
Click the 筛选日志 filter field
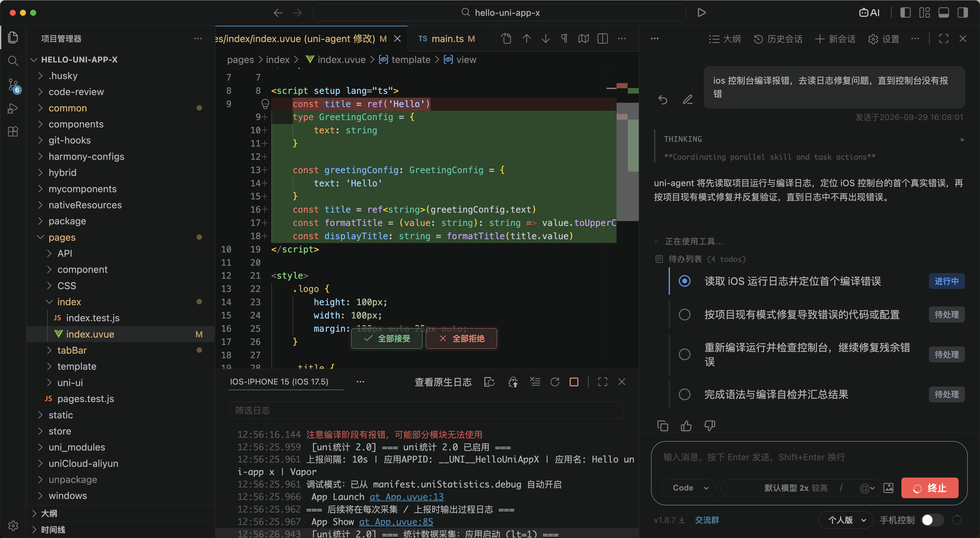426,411
